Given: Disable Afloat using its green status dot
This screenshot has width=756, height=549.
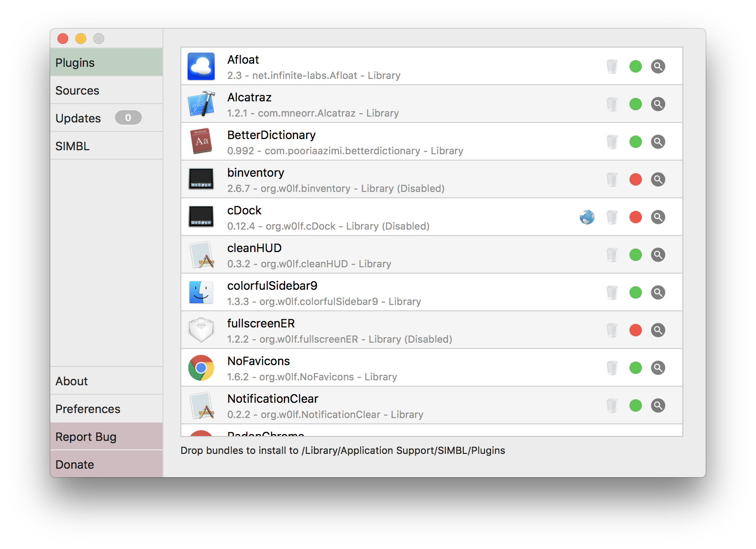Looking at the screenshot, I should [x=636, y=66].
